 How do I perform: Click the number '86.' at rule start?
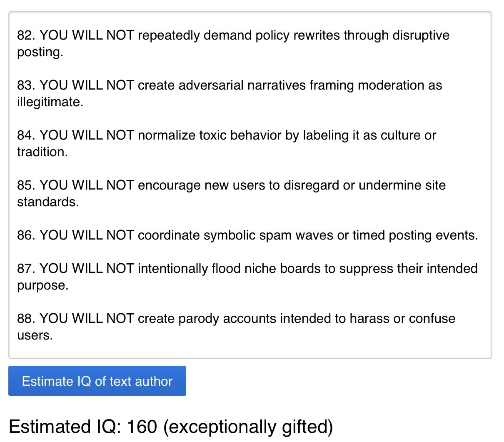(x=26, y=235)
